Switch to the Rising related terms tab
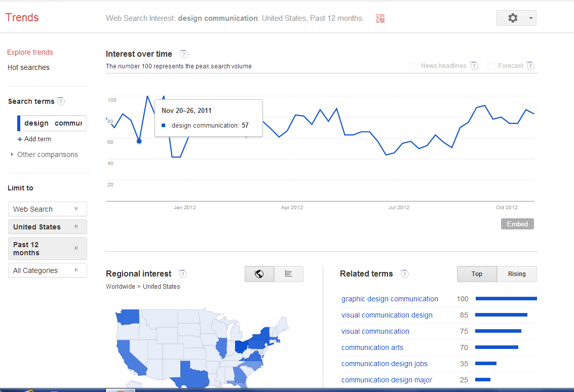The width and height of the screenshot is (574, 392). tap(517, 274)
